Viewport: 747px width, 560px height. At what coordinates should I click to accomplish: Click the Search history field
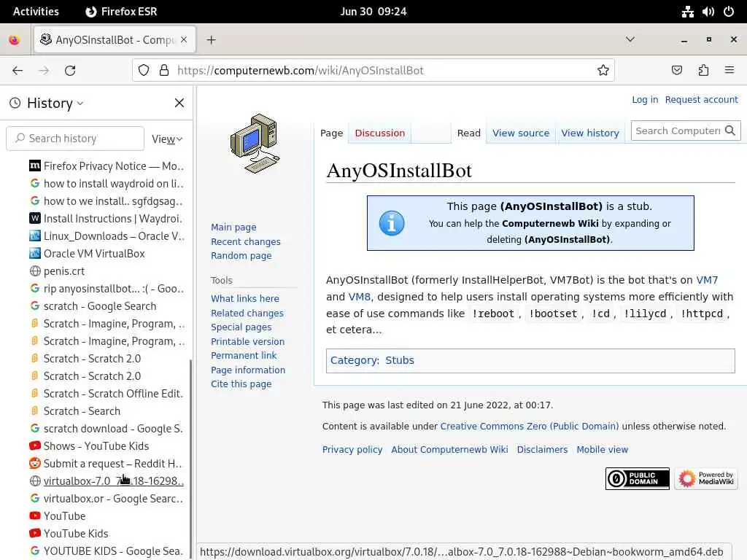click(x=75, y=139)
